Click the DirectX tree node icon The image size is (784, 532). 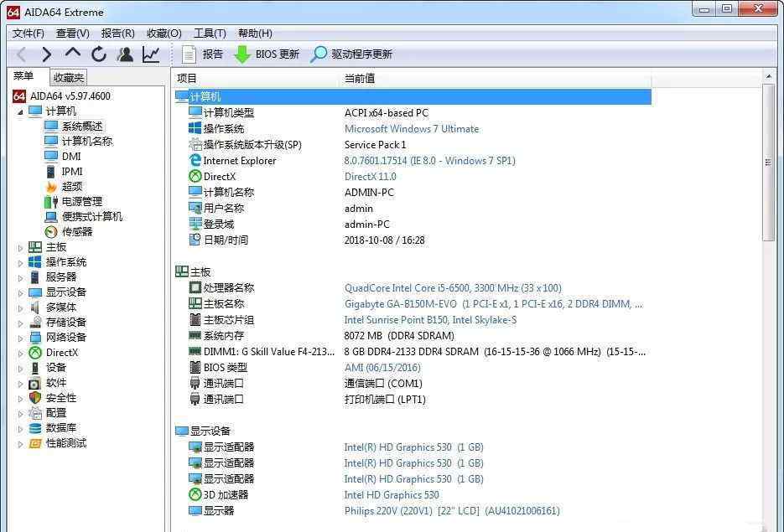click(x=35, y=353)
